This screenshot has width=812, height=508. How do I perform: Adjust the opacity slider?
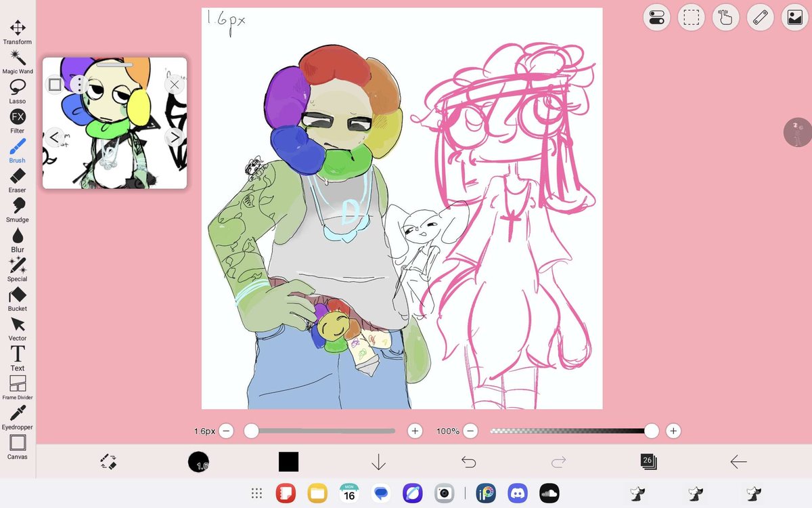pos(574,431)
